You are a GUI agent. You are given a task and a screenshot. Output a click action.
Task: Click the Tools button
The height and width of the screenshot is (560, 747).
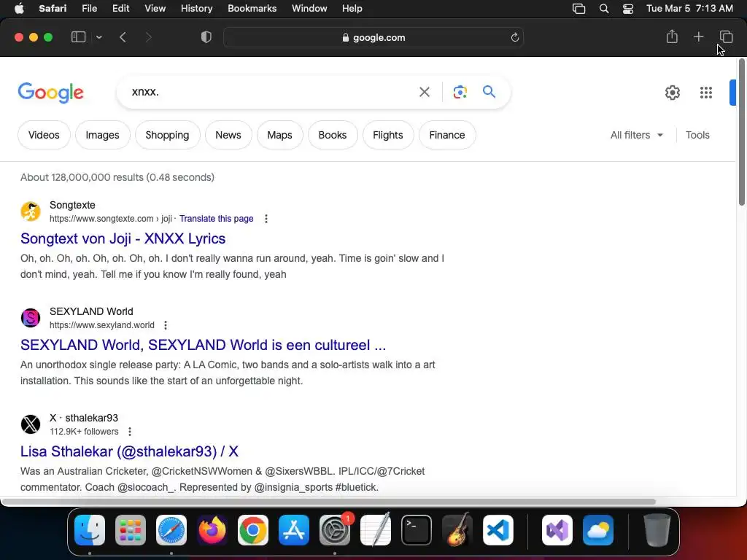(697, 135)
